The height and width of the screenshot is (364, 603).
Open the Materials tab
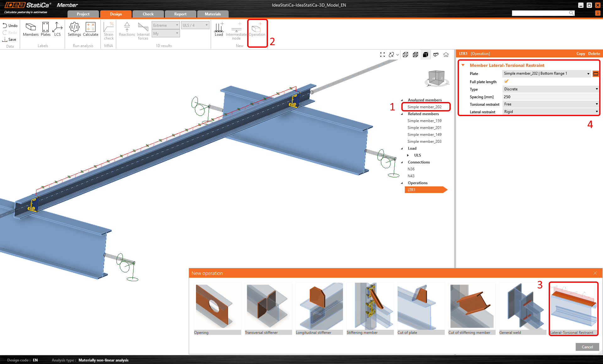(213, 14)
